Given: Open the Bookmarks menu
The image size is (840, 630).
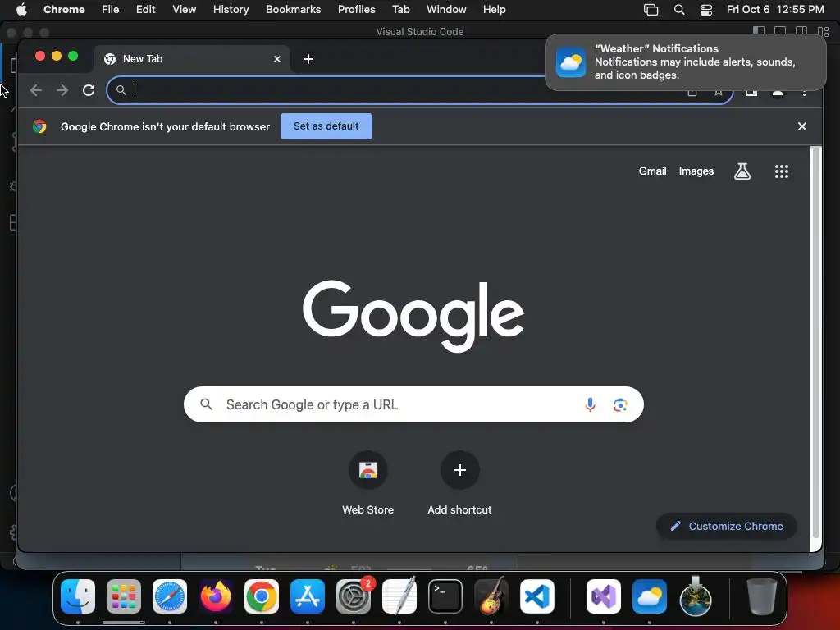Looking at the screenshot, I should pos(293,10).
